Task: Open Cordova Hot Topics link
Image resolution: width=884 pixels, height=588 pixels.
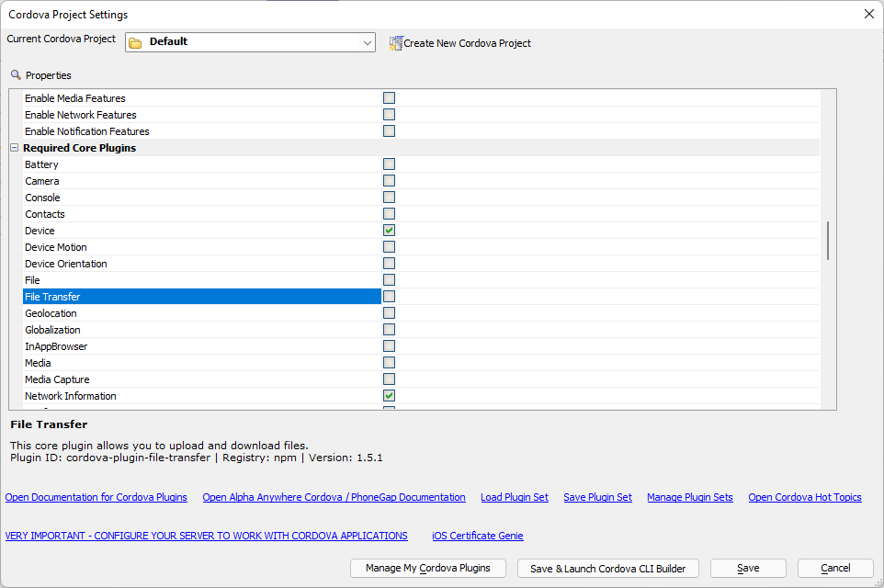Action: tap(804, 497)
